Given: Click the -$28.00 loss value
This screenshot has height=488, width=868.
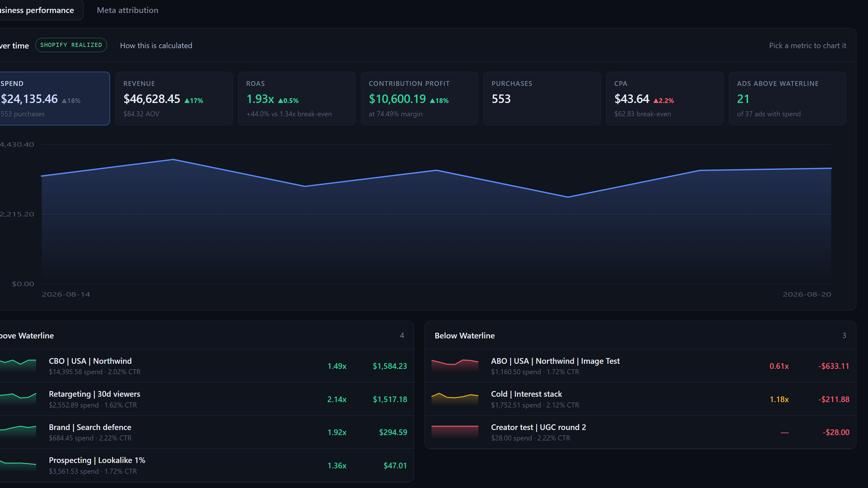Looking at the screenshot, I should click(836, 432).
